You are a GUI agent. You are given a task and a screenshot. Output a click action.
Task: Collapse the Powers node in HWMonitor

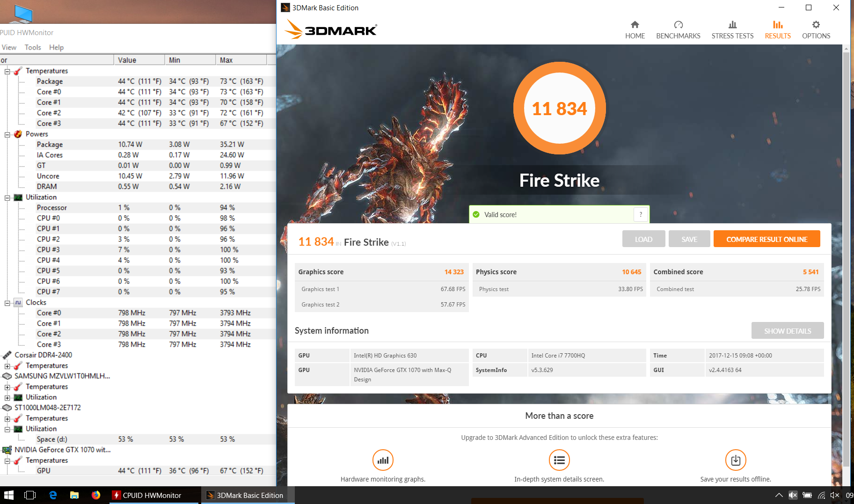click(7, 134)
